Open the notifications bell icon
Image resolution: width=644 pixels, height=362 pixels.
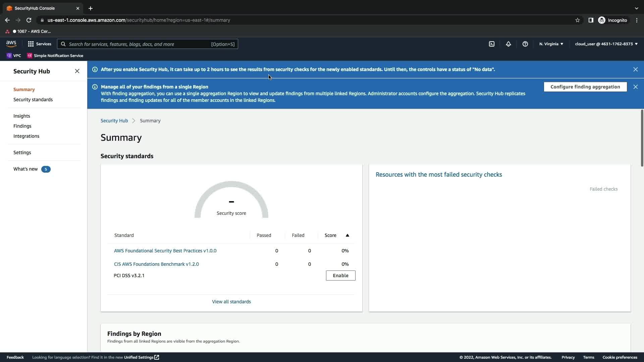coord(508,44)
